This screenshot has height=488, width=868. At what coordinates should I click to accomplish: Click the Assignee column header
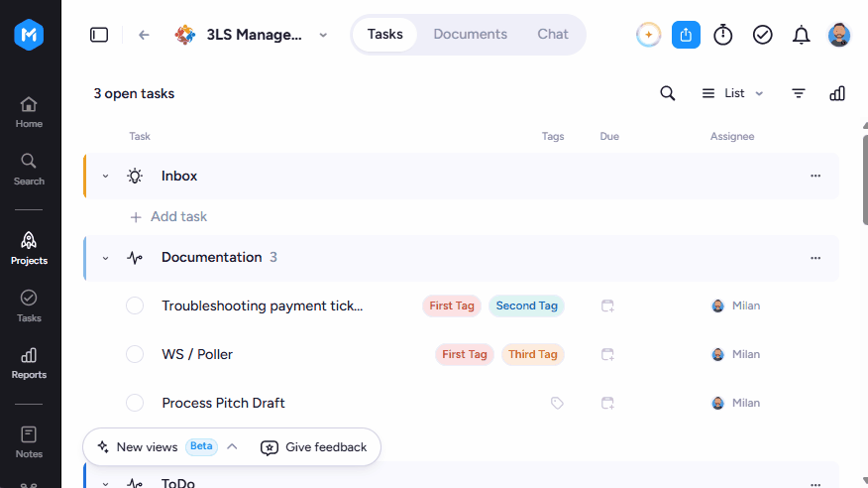pyautogui.click(x=732, y=136)
